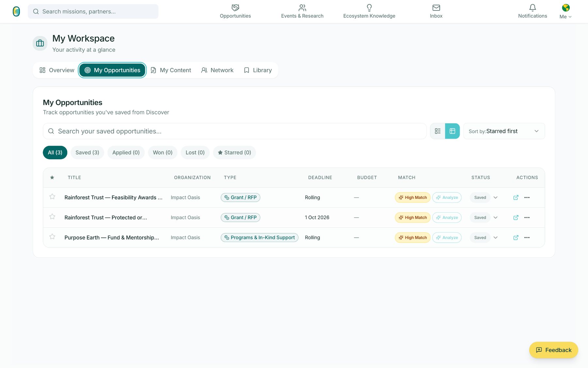
Task: Switch to table view layout icon
Action: pos(452,131)
